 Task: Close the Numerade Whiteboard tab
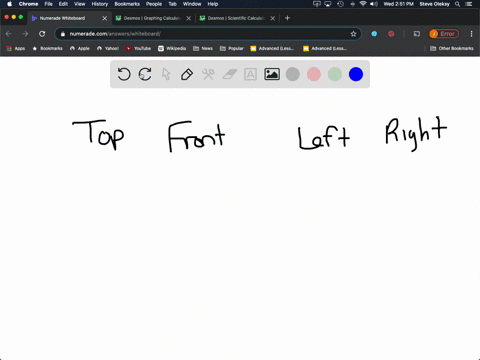105,18
